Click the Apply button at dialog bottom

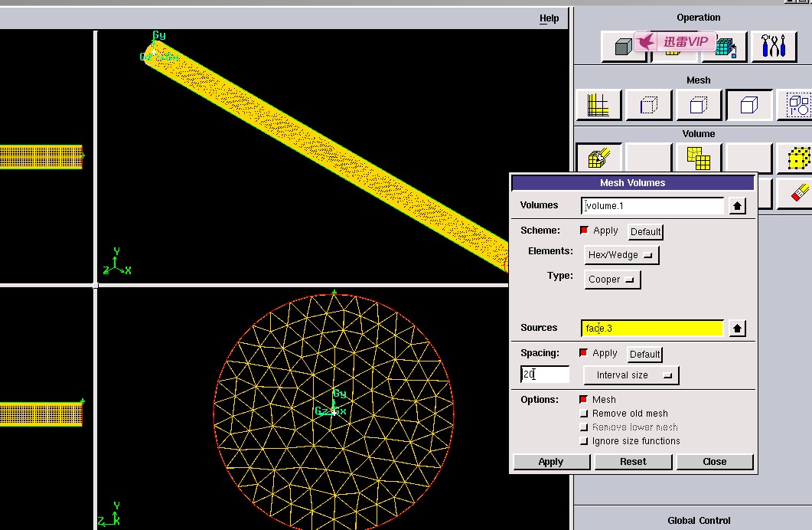551,462
